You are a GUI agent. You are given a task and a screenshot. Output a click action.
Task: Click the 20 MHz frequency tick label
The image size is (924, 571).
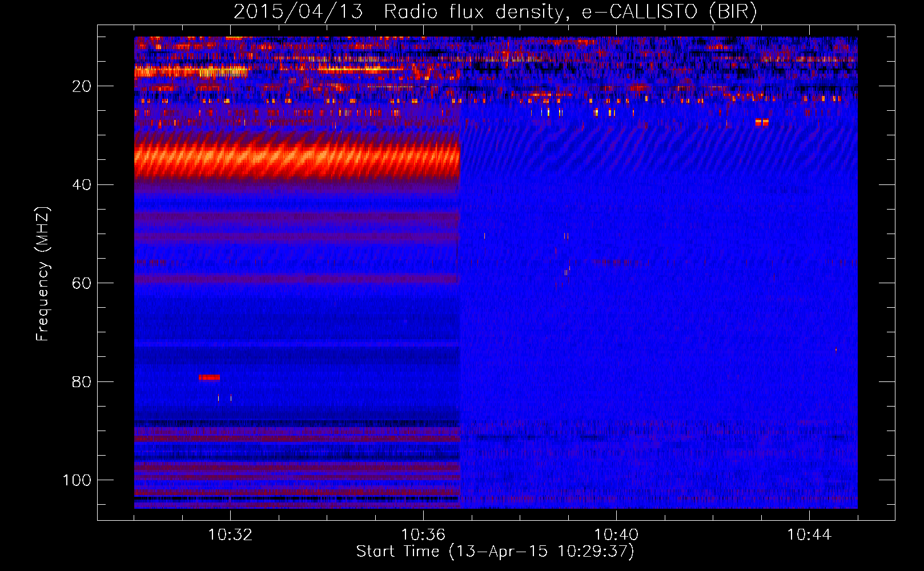pos(82,86)
